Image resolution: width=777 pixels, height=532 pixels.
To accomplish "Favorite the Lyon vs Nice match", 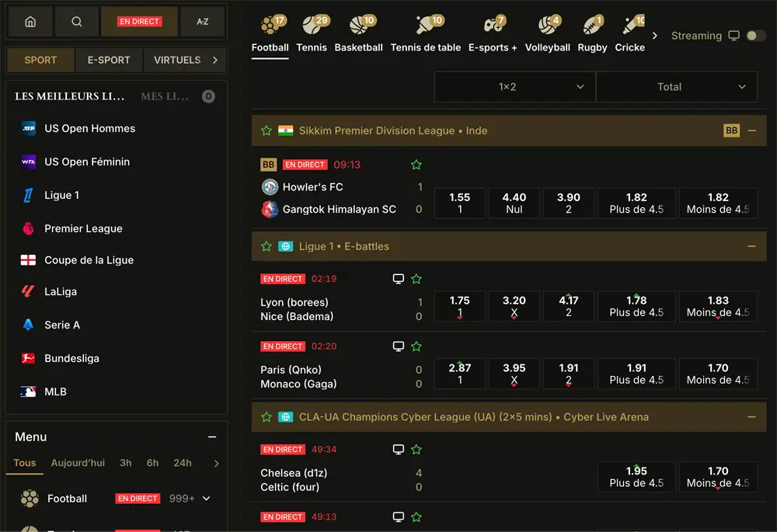I will tap(416, 279).
